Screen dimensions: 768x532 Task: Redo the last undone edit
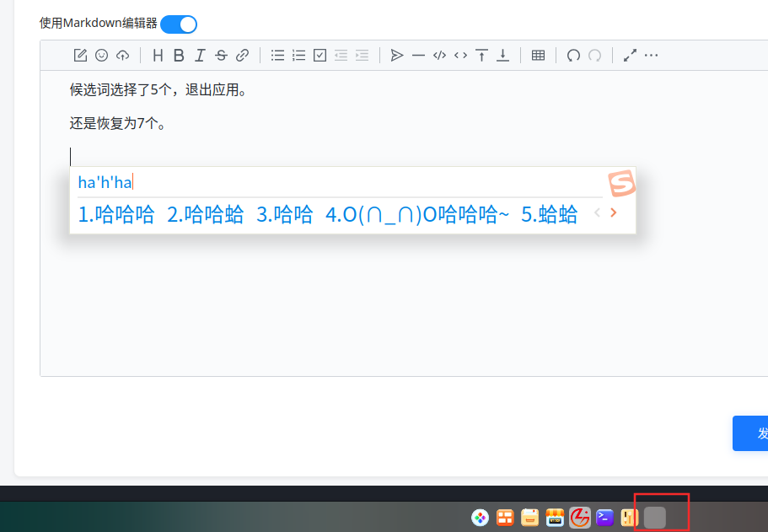[x=594, y=56]
